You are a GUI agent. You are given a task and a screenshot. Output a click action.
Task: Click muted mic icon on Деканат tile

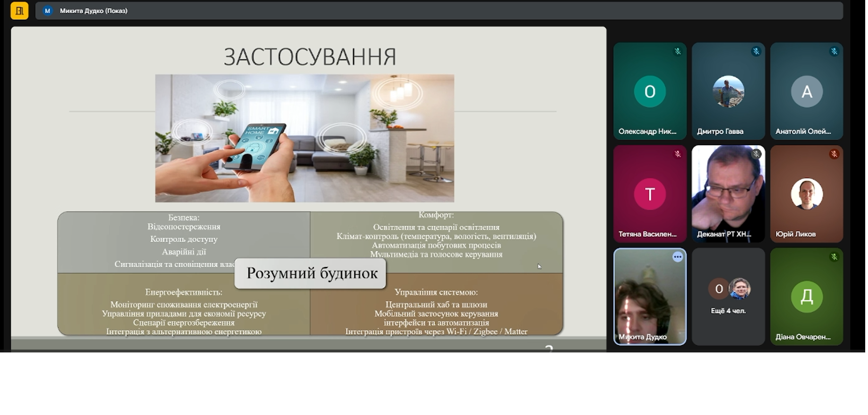756,154
